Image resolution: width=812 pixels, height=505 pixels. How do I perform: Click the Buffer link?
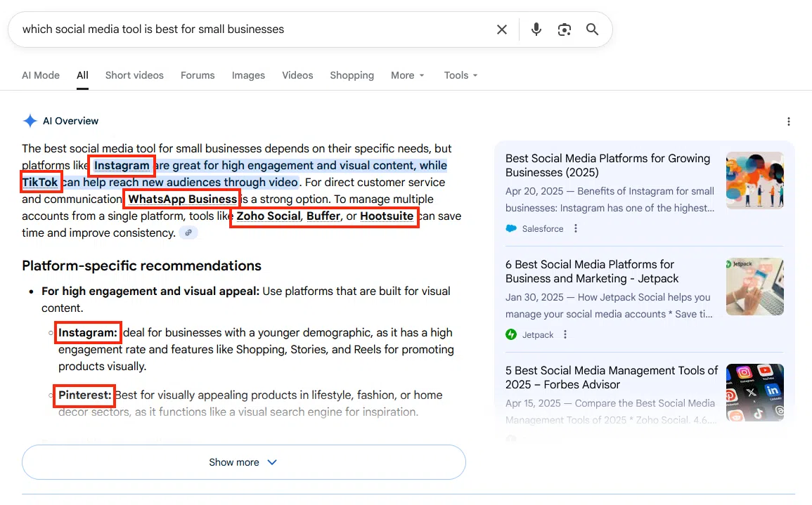tap(323, 216)
